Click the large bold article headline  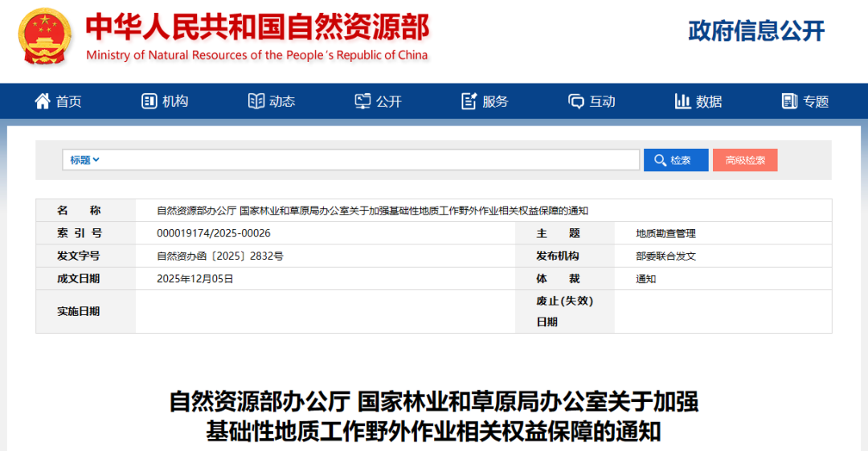click(x=433, y=416)
